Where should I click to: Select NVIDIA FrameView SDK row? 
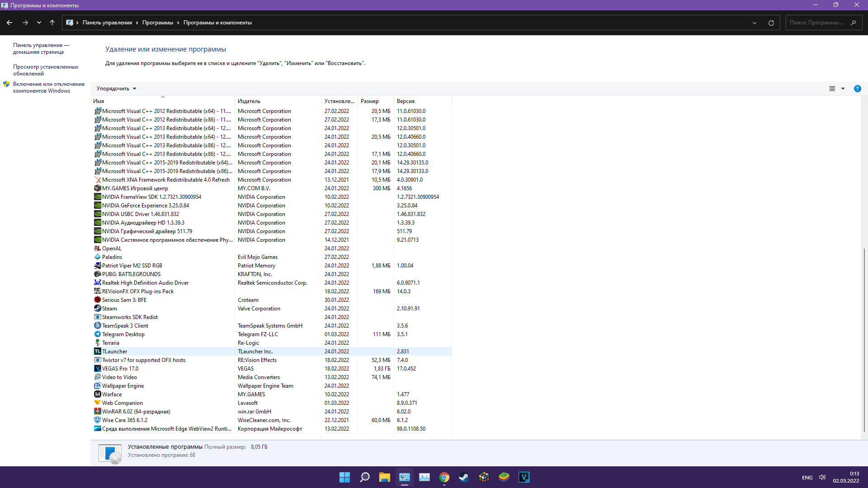(273, 197)
